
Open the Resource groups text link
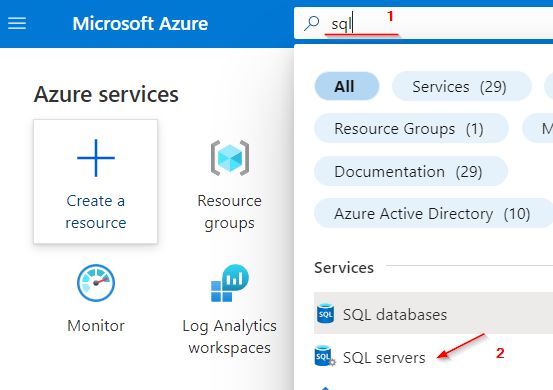pyautogui.click(x=230, y=212)
